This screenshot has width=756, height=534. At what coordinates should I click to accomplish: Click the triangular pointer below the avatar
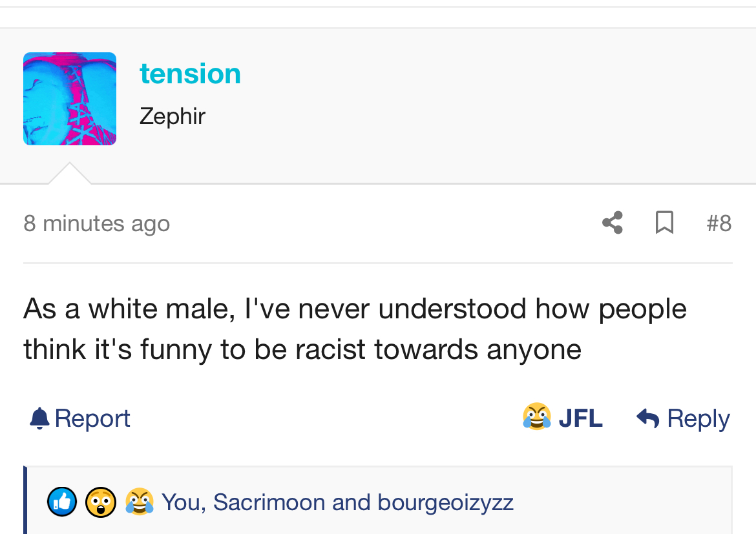click(69, 174)
